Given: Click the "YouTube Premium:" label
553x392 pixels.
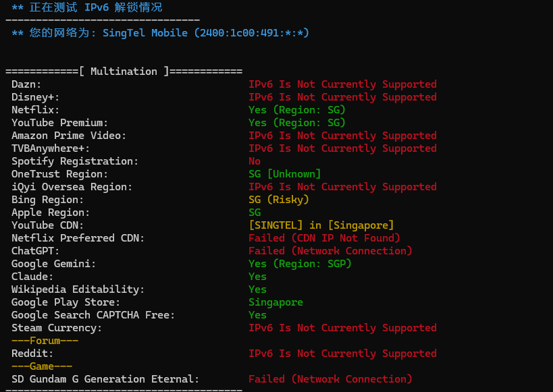Looking at the screenshot, I should click(59, 123).
